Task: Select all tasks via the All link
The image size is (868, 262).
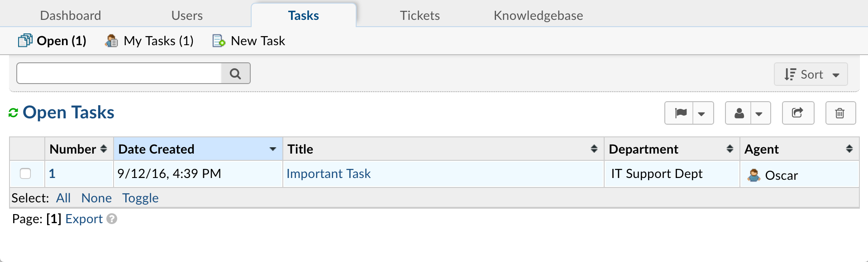Action: [63, 198]
